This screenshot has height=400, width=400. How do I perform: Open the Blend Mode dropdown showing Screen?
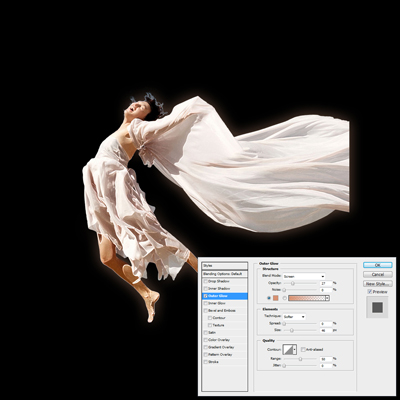click(x=304, y=276)
